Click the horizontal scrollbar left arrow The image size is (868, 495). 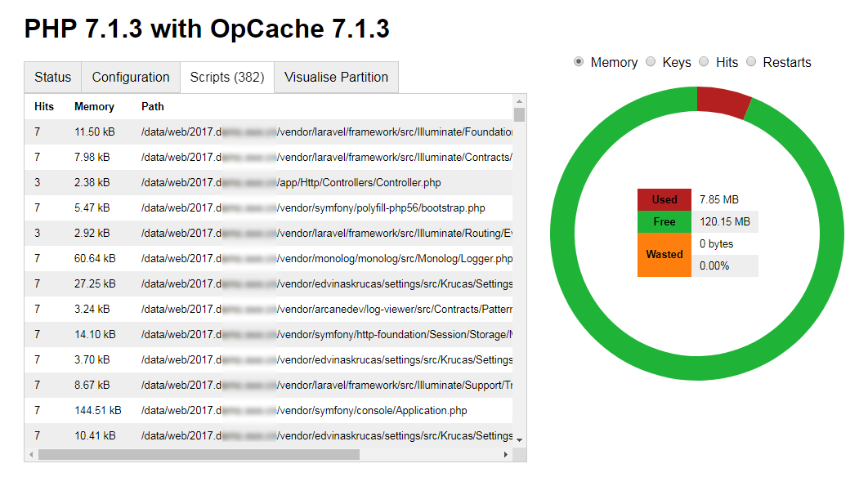tap(31, 454)
